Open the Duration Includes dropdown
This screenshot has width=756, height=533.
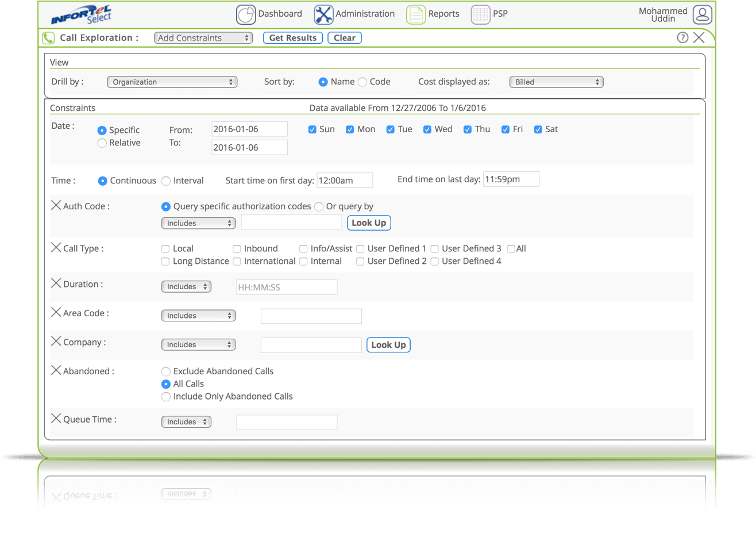click(186, 286)
